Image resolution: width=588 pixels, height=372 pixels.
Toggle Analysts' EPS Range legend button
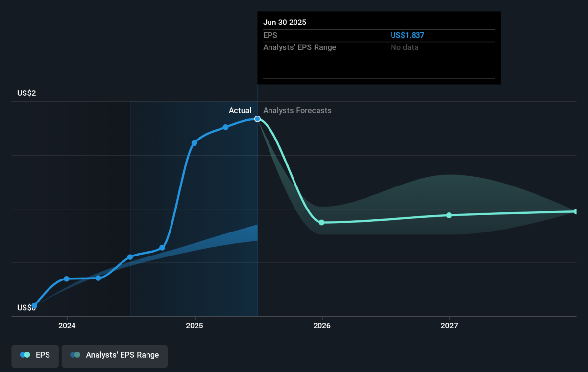click(114, 355)
